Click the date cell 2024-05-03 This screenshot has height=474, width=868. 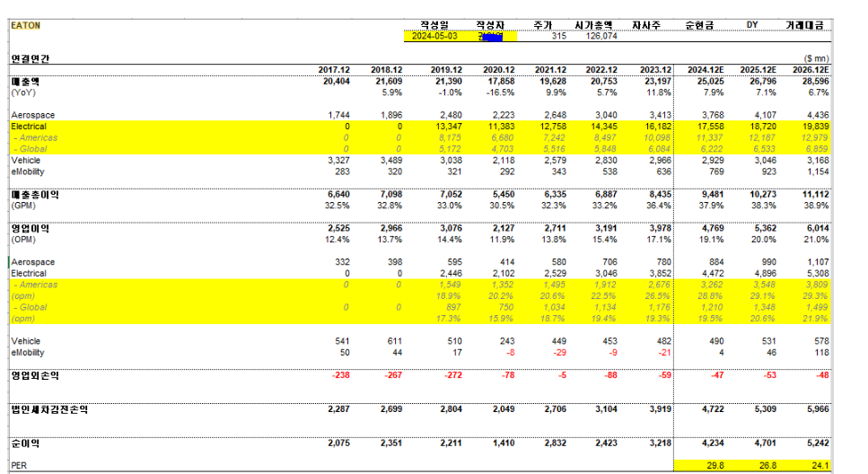pyautogui.click(x=434, y=36)
